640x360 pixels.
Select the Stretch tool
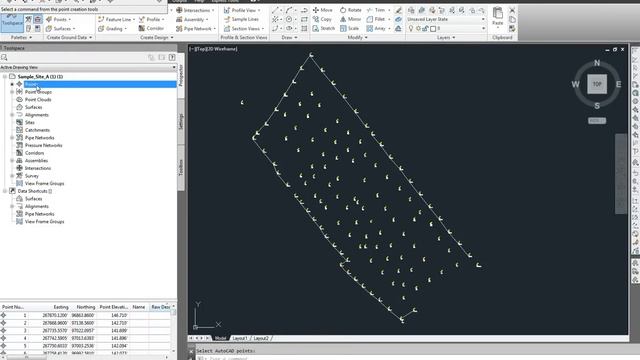(324, 29)
